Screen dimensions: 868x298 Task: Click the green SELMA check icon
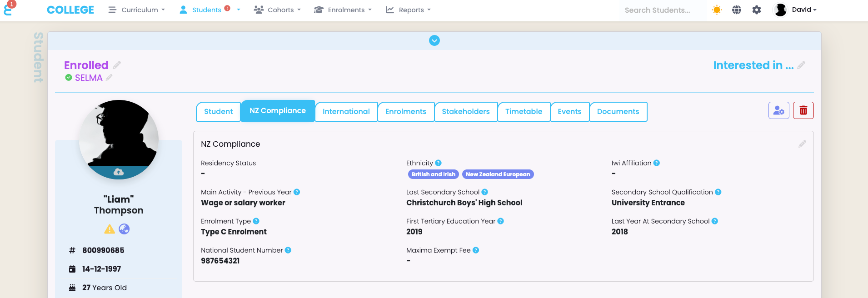pyautogui.click(x=68, y=78)
